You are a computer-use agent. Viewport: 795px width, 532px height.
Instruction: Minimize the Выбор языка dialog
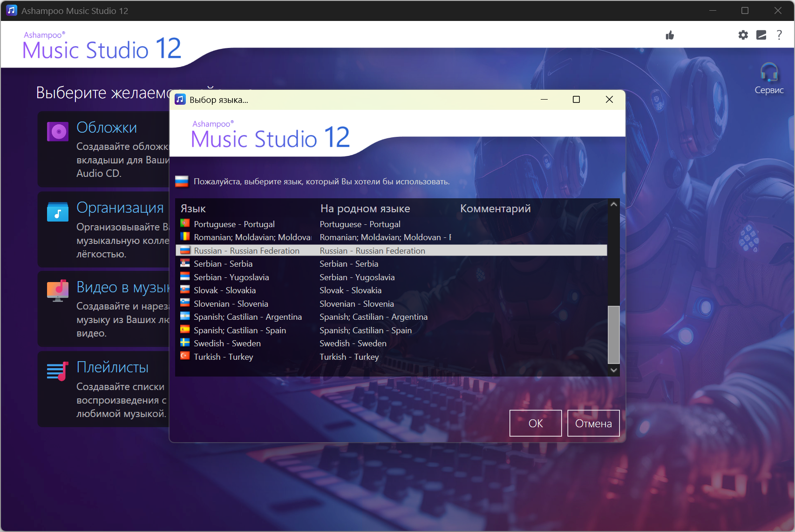(x=544, y=99)
